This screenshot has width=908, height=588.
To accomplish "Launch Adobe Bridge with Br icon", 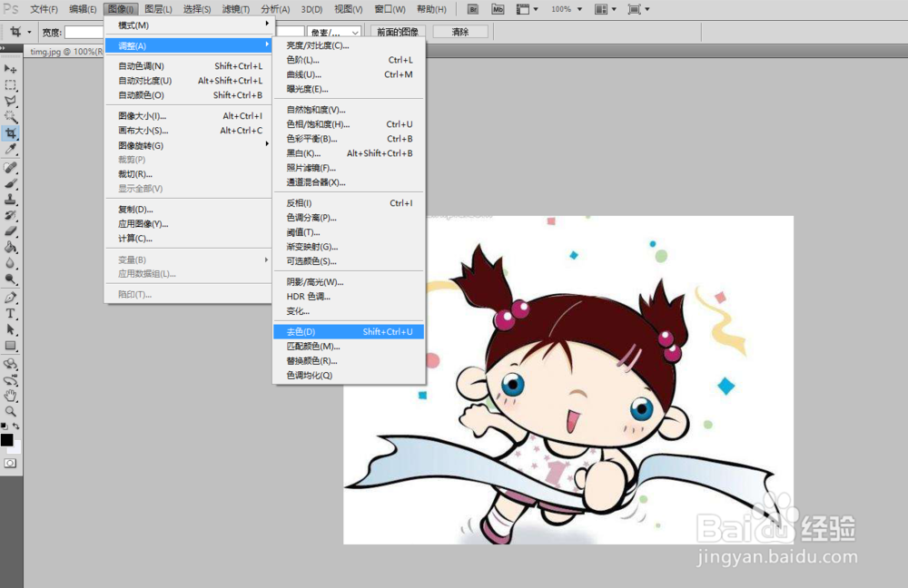I will point(473,9).
